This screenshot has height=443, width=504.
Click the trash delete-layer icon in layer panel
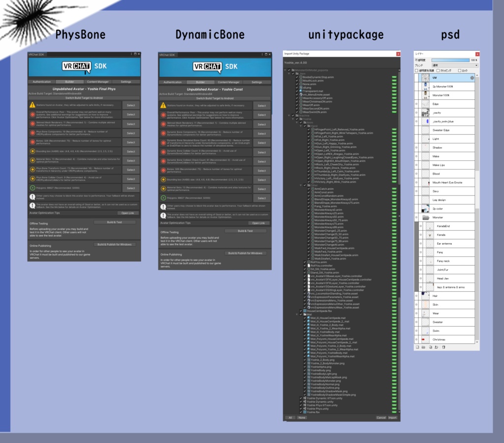(443, 347)
